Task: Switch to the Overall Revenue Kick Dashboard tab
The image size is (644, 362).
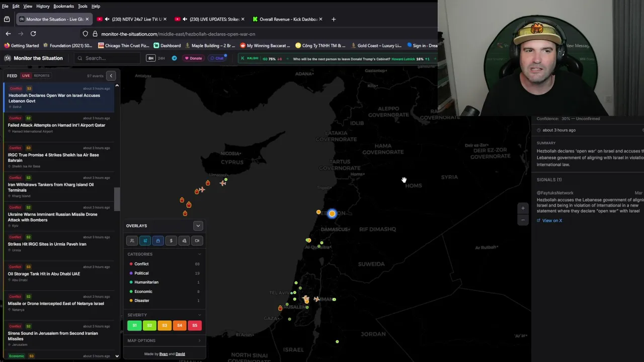Action: 288,19
